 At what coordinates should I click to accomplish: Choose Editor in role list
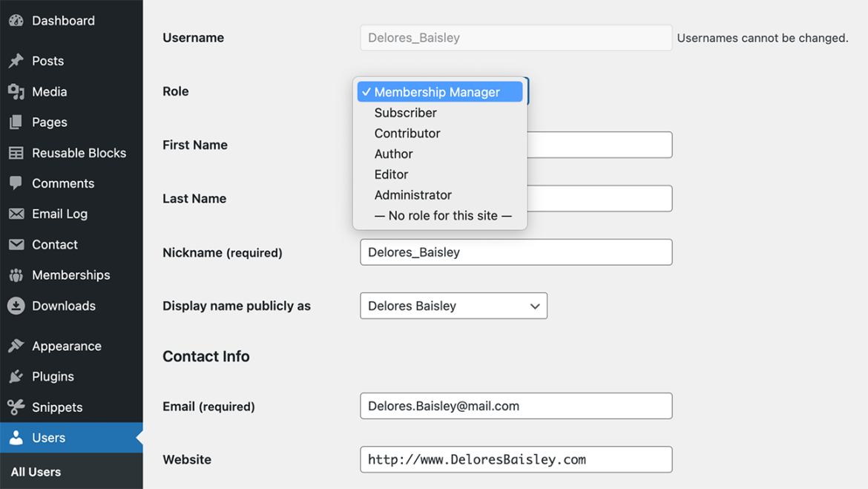[439, 174]
